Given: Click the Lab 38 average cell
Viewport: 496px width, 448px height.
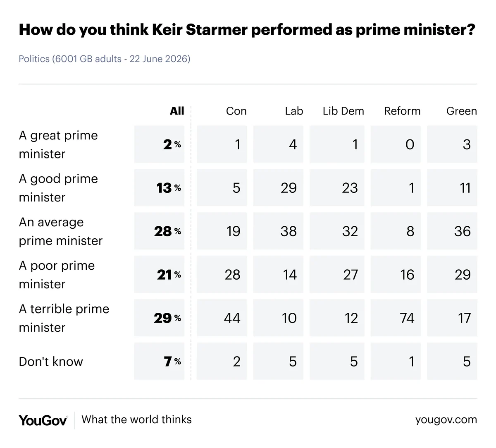Looking at the screenshot, I should tap(278, 231).
